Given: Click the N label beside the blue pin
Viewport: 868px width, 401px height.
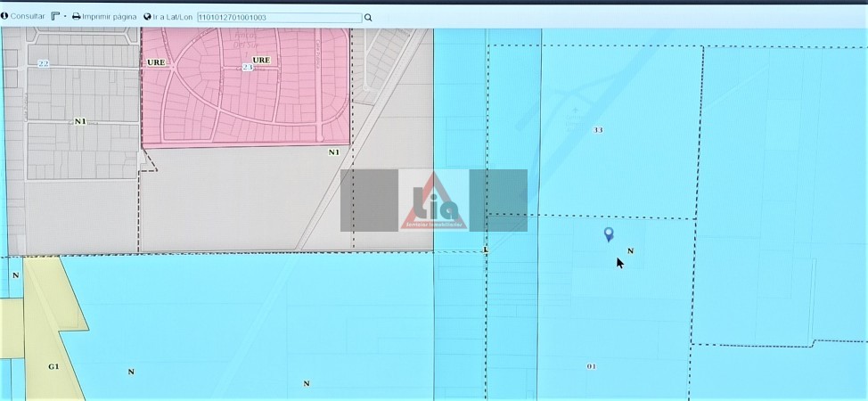Looking at the screenshot, I should pyautogui.click(x=630, y=251).
